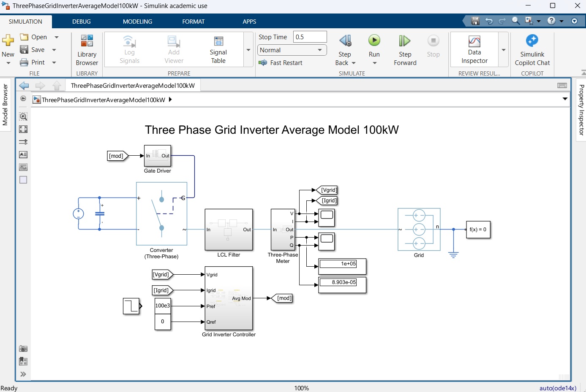
Task: Expand the model breadcrumb dropdown arrow
Action: [x=565, y=99]
